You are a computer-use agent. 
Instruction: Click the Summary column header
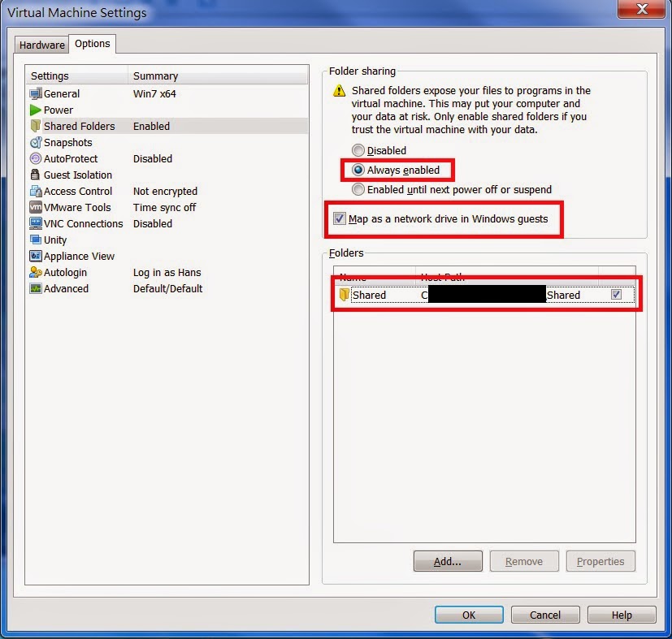[218, 76]
